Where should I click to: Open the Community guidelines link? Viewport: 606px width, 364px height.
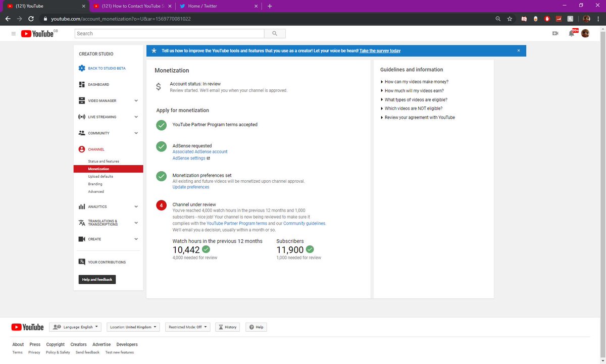[305, 224]
